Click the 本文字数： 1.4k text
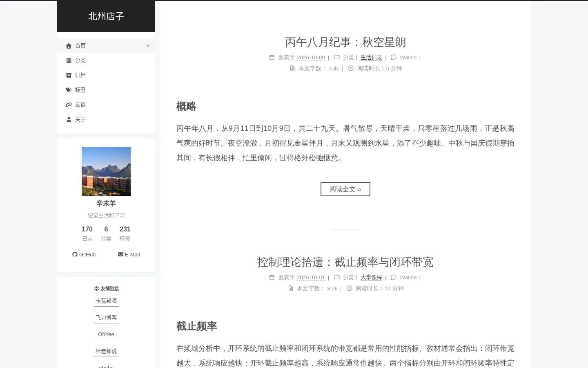Screen dimensions: 588x368 [318, 69]
